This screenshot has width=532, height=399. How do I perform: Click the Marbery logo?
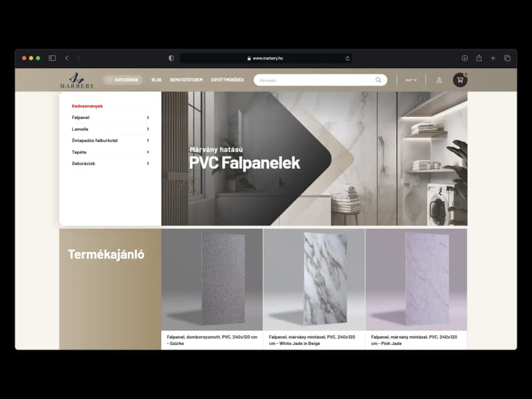point(77,80)
